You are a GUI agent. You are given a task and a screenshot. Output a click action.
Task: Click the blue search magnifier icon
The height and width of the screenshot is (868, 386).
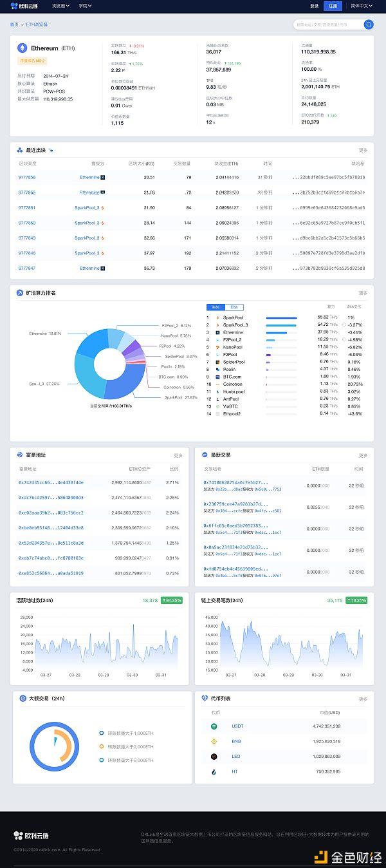(x=369, y=24)
